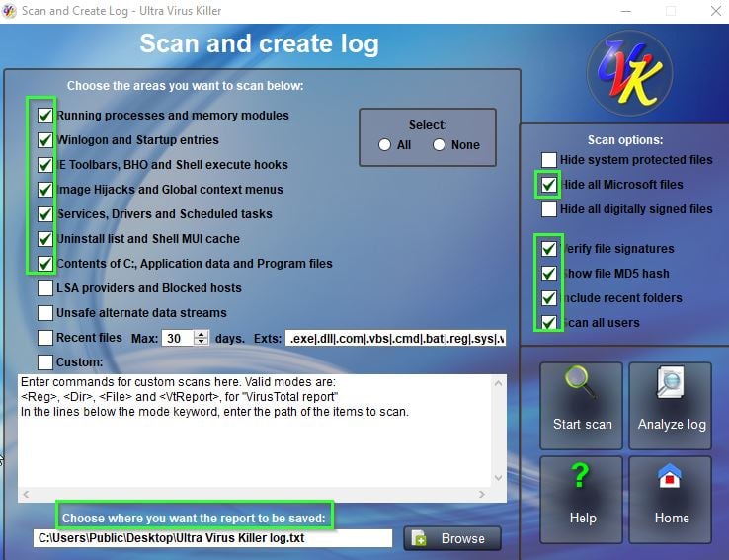Uncheck Running processes and memory modules
The width and height of the screenshot is (729, 560).
[x=45, y=116]
